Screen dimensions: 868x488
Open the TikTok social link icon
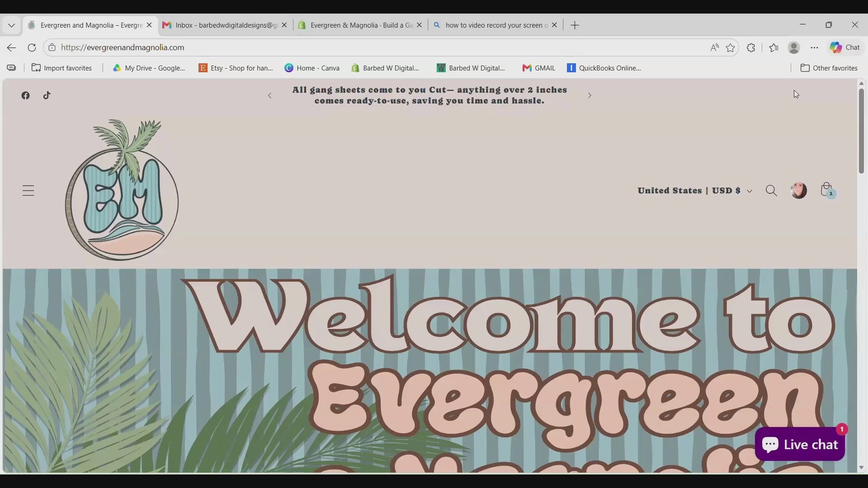coord(47,95)
